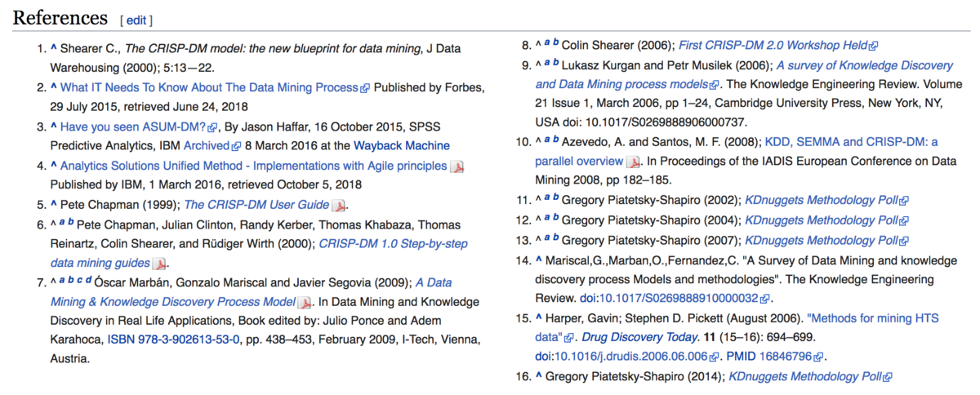Open 'What IT Needs To Know About The Data Mining Process'
The height and width of the screenshot is (395, 980).
coord(209,87)
